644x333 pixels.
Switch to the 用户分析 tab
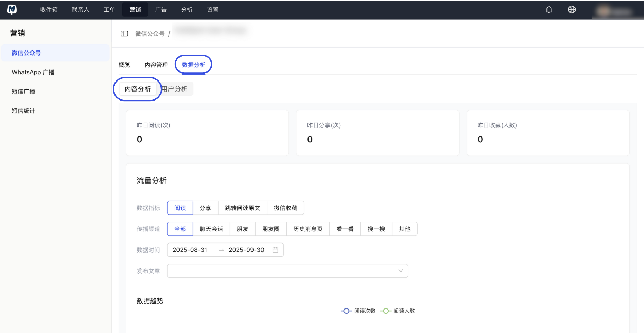coord(175,89)
